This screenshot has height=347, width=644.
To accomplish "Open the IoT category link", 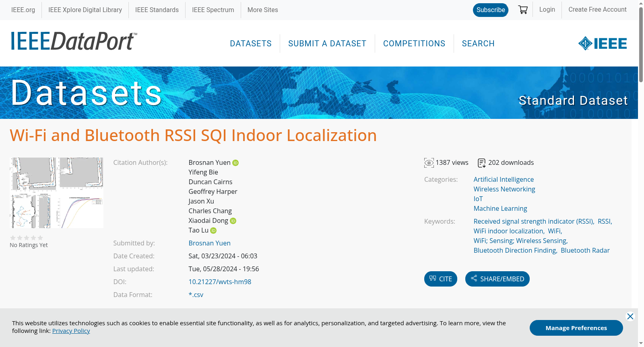I will pyautogui.click(x=478, y=199).
